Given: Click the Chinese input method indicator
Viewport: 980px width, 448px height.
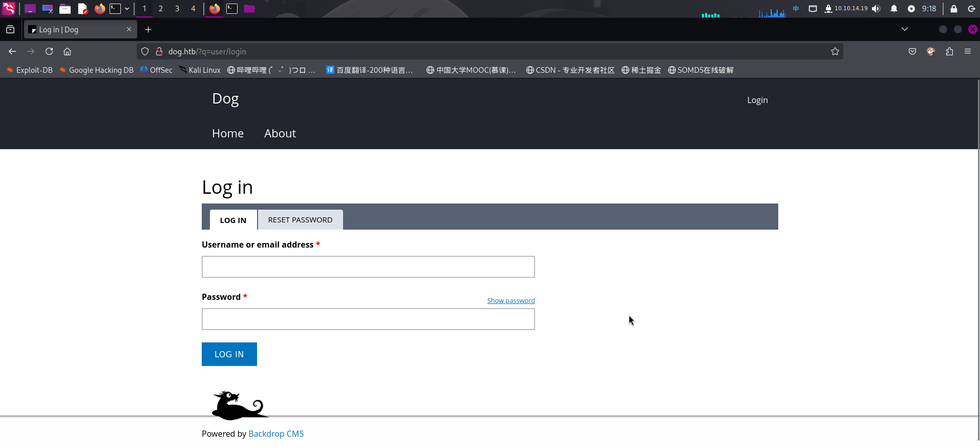Looking at the screenshot, I should 796,9.
